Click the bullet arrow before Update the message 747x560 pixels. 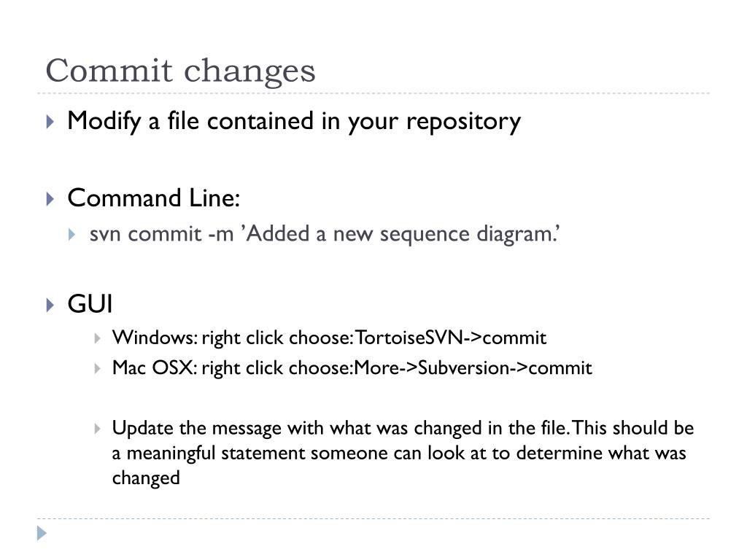(x=98, y=429)
